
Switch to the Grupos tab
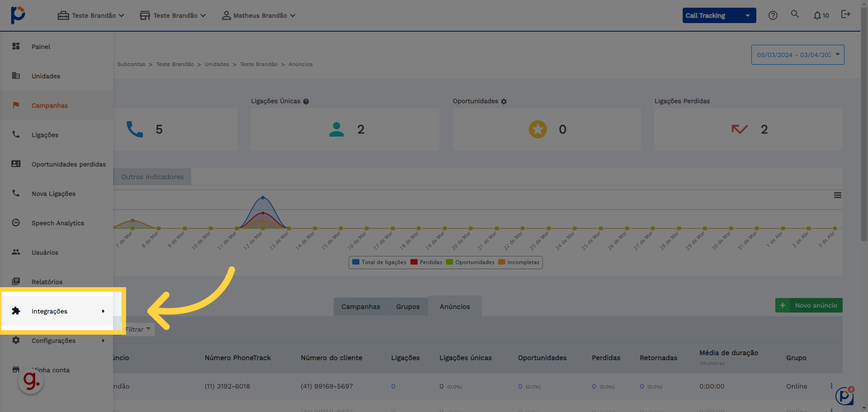pos(408,307)
